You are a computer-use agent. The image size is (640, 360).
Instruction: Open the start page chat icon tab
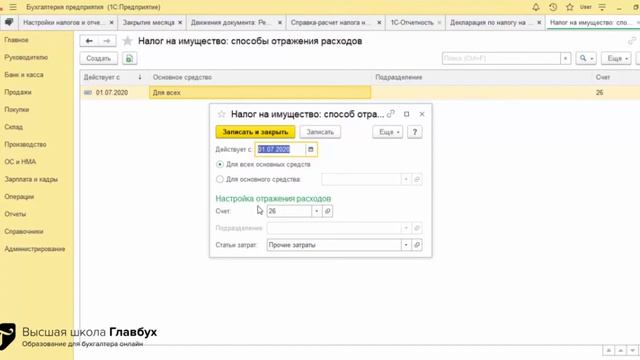point(9,22)
